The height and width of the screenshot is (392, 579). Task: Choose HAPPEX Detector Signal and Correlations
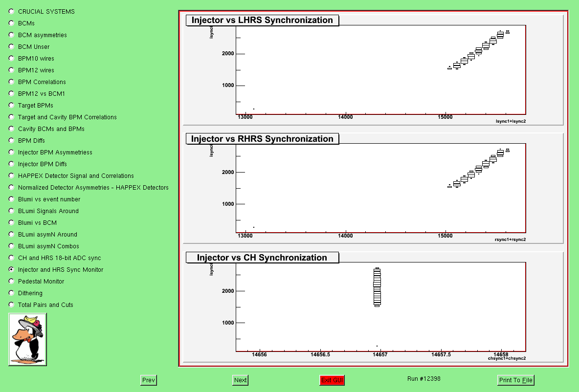click(11, 175)
